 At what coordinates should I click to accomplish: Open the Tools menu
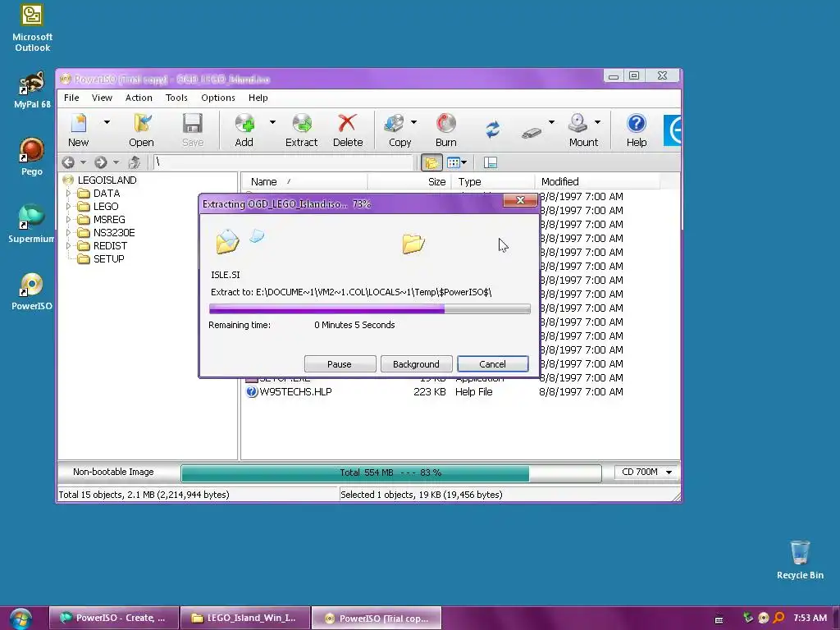point(176,98)
